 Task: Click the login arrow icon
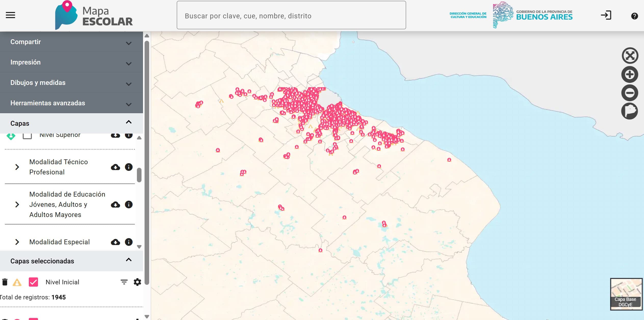pyautogui.click(x=606, y=15)
